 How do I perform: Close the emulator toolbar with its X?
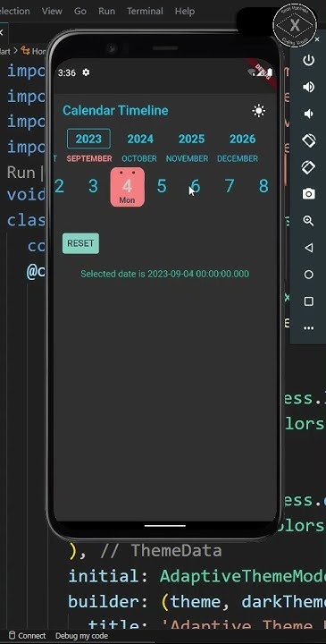(317, 39)
